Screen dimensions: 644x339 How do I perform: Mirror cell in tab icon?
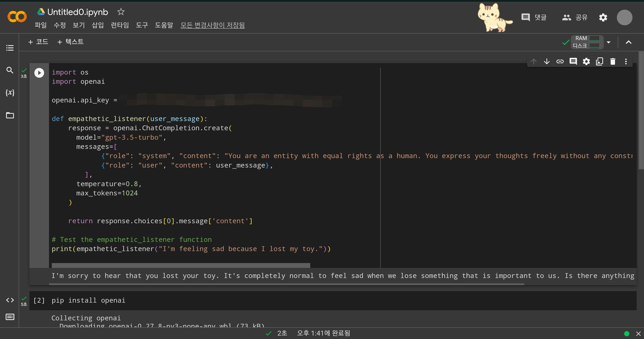[600, 61]
